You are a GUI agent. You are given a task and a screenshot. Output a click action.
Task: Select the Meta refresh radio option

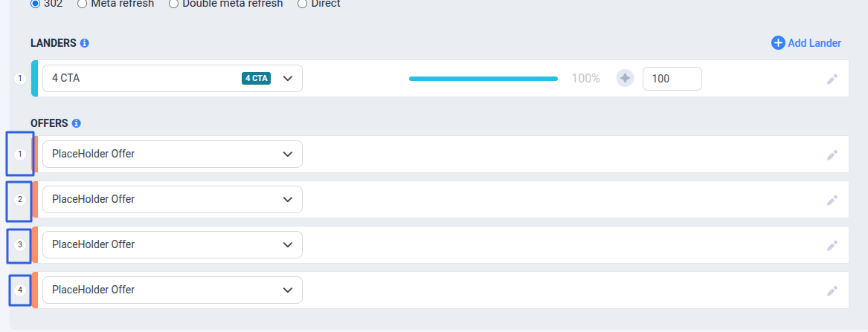[x=83, y=4]
